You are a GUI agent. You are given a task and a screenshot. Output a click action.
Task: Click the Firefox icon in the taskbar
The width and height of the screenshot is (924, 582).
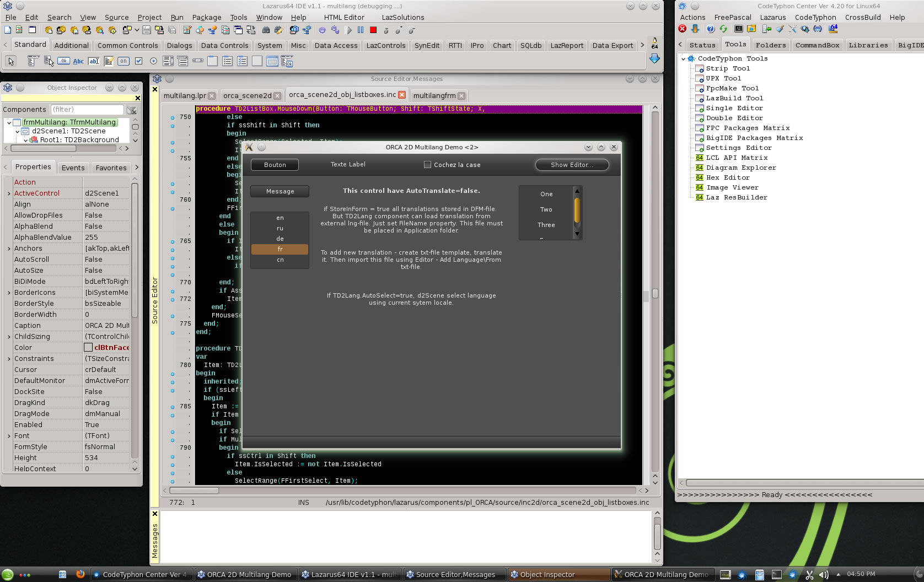80,574
